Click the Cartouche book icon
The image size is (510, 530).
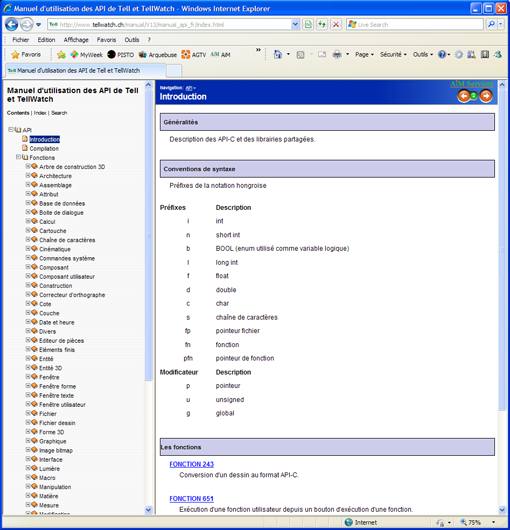(34, 230)
